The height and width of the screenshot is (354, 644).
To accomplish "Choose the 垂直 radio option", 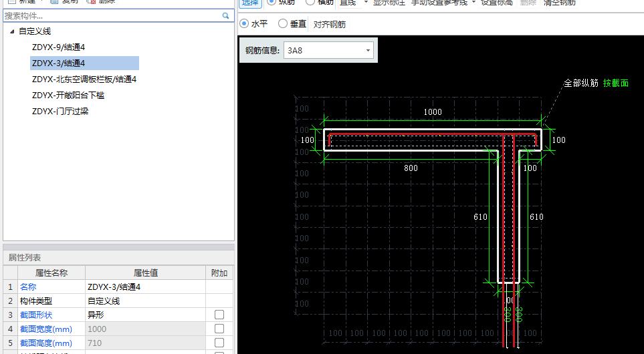I will point(283,24).
